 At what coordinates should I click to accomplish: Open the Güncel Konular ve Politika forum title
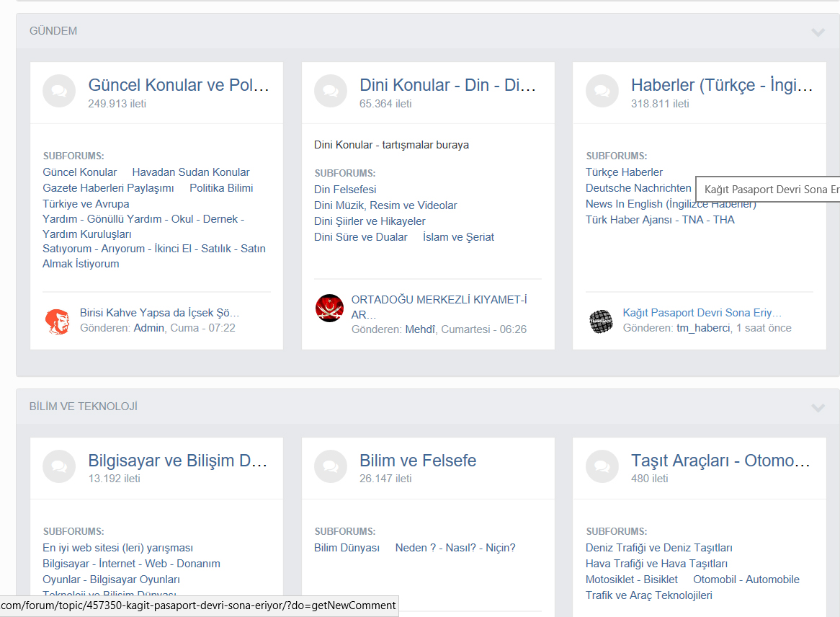pyautogui.click(x=179, y=85)
